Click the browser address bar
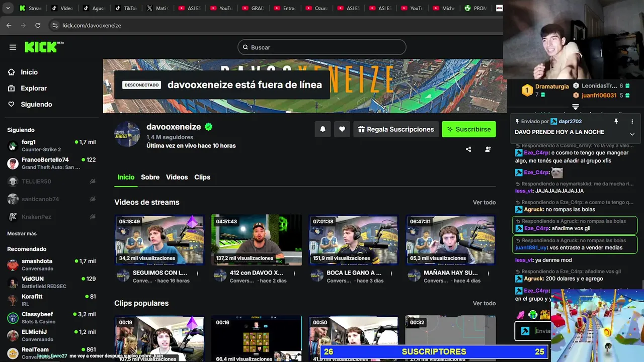The width and height of the screenshot is (644, 362). point(277,25)
